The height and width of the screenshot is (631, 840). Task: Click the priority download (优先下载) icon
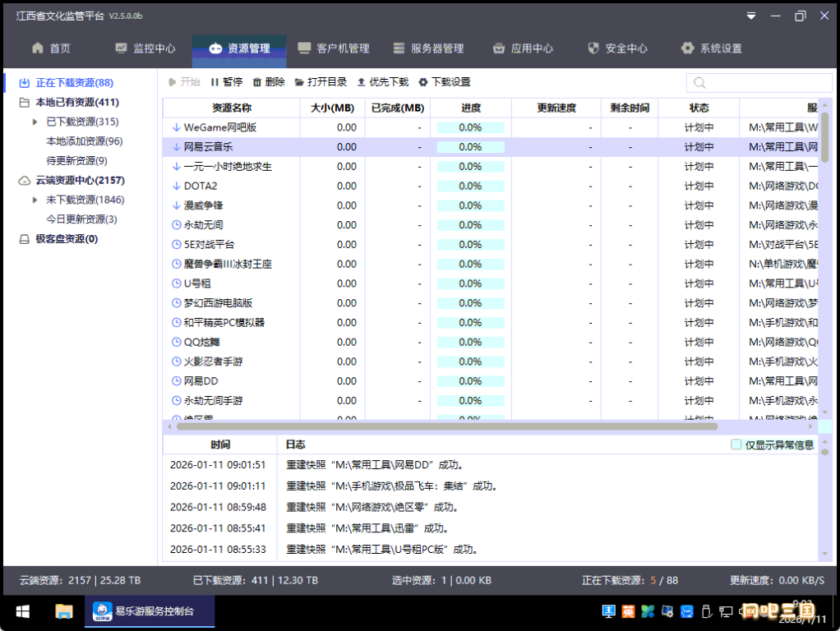pos(362,82)
